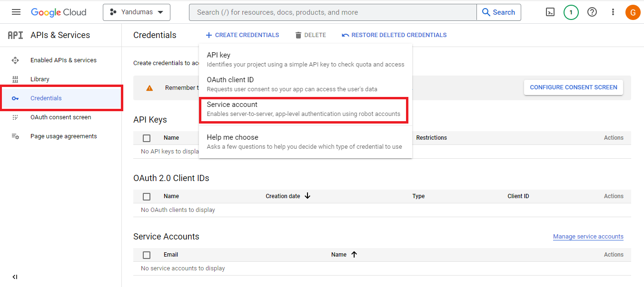The image size is (644, 287).
Task: Sort OAuth clients by Creation date arrow
Action: [x=307, y=196]
